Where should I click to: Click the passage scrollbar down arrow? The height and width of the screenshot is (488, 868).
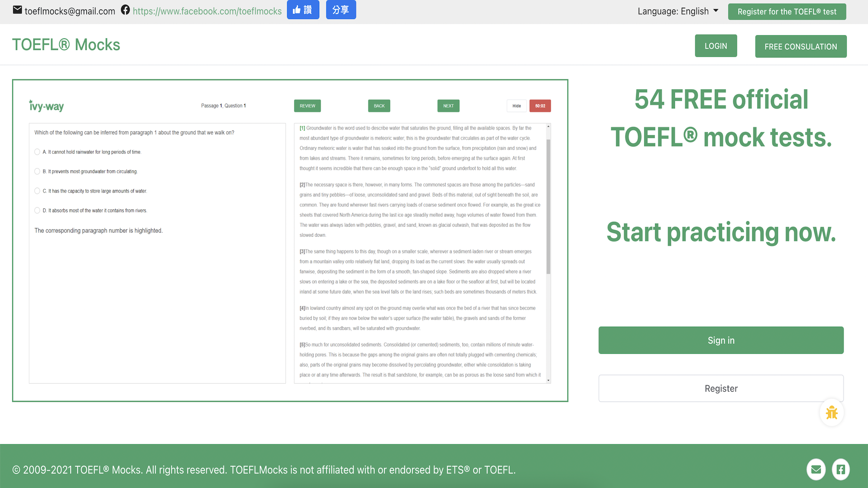[548, 380]
